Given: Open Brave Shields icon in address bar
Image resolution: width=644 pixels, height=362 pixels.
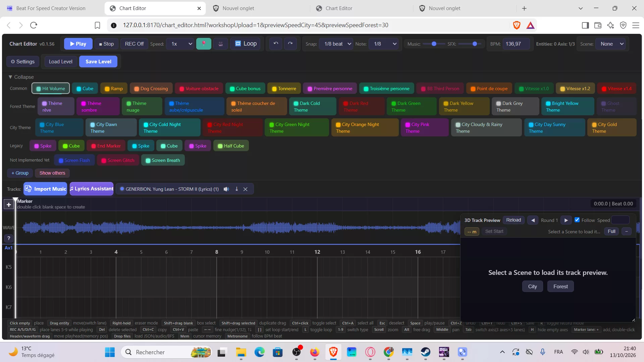Looking at the screenshot, I should coord(517,25).
